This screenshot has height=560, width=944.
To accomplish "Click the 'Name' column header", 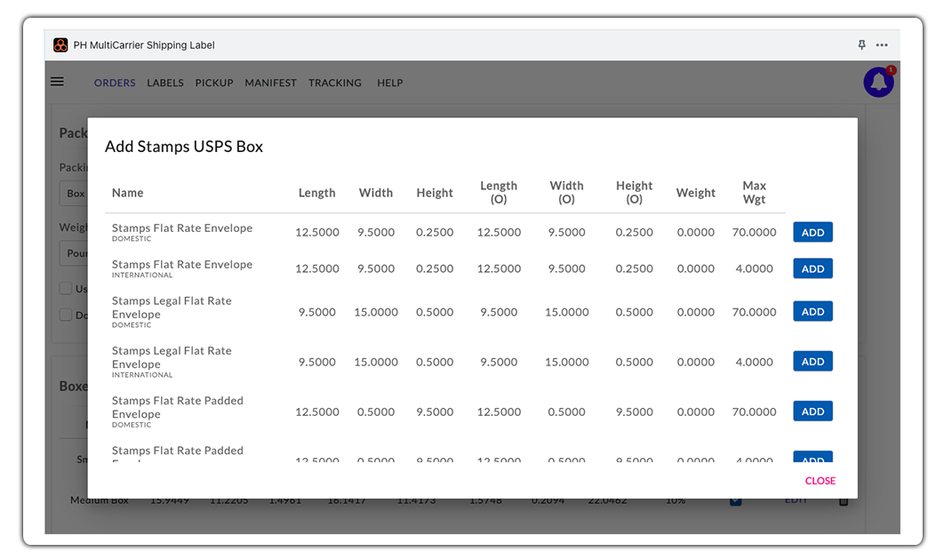I will point(128,193).
